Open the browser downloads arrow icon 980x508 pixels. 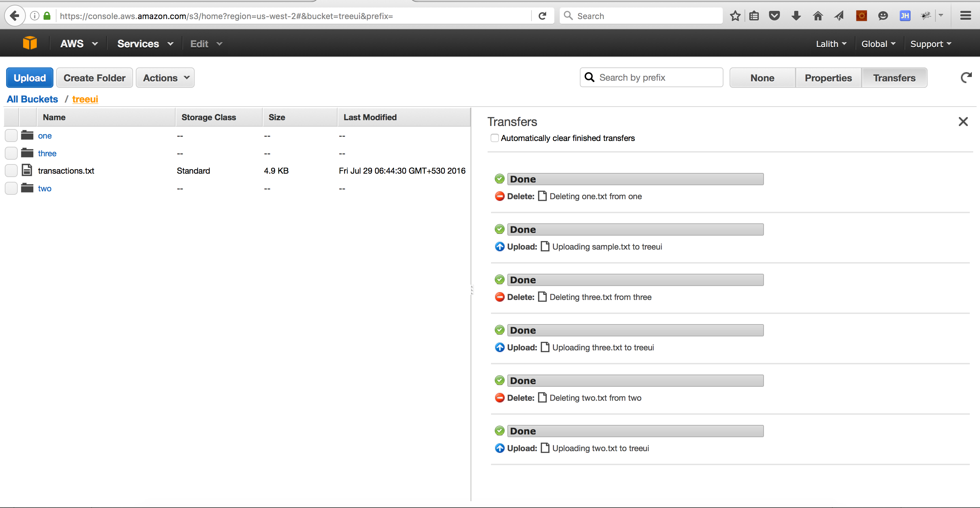(796, 16)
